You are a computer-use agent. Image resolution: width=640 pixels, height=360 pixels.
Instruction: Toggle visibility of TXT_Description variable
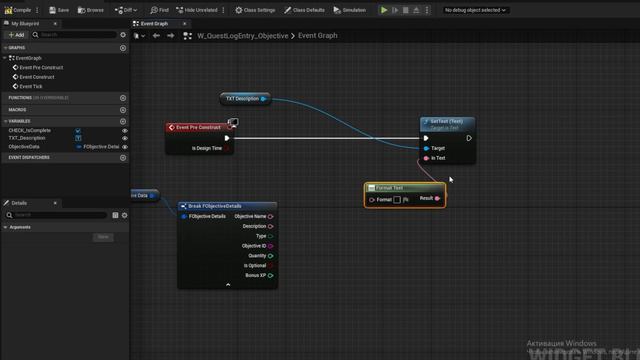(125, 138)
